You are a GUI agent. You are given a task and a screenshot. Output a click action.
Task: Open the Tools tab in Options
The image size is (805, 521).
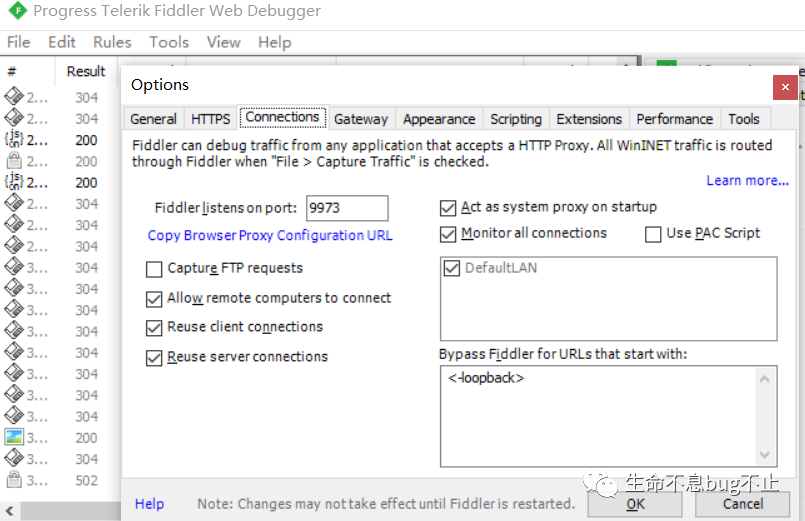[x=743, y=119]
